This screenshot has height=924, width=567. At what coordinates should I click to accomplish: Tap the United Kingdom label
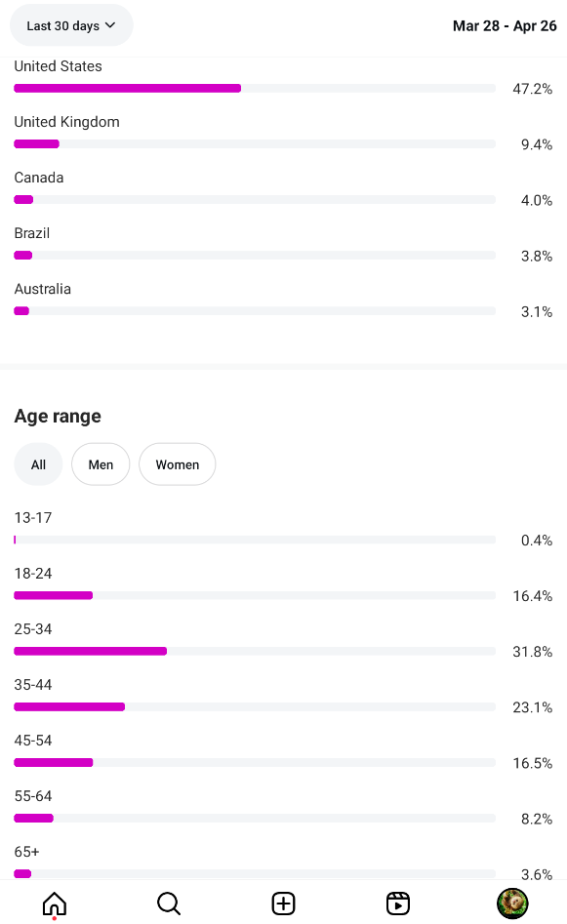tap(66, 122)
